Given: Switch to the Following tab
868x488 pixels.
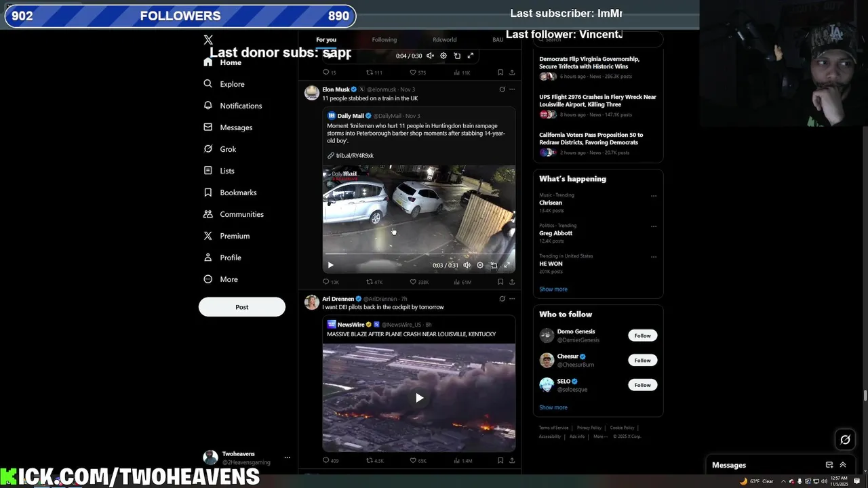Looking at the screenshot, I should pos(384,40).
